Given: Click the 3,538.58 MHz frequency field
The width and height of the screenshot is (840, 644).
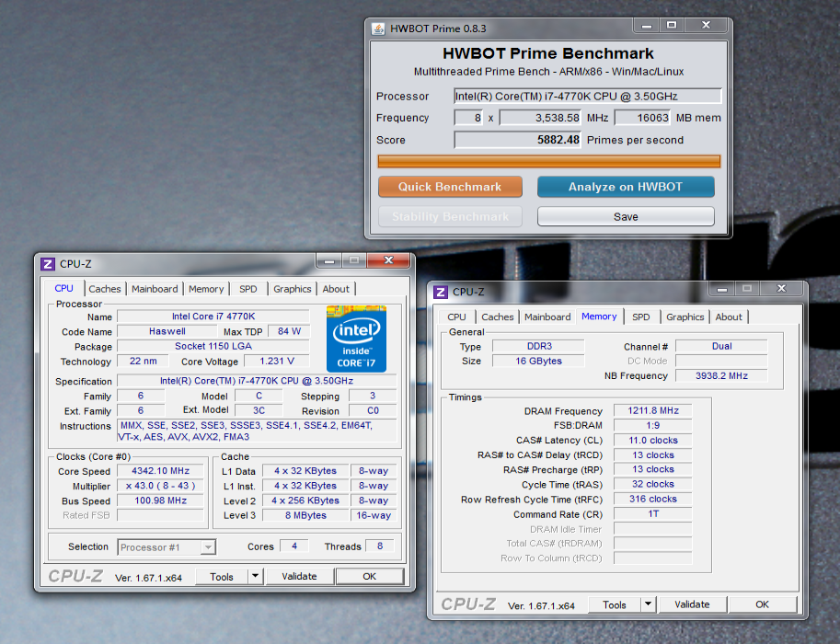Looking at the screenshot, I should (541, 118).
